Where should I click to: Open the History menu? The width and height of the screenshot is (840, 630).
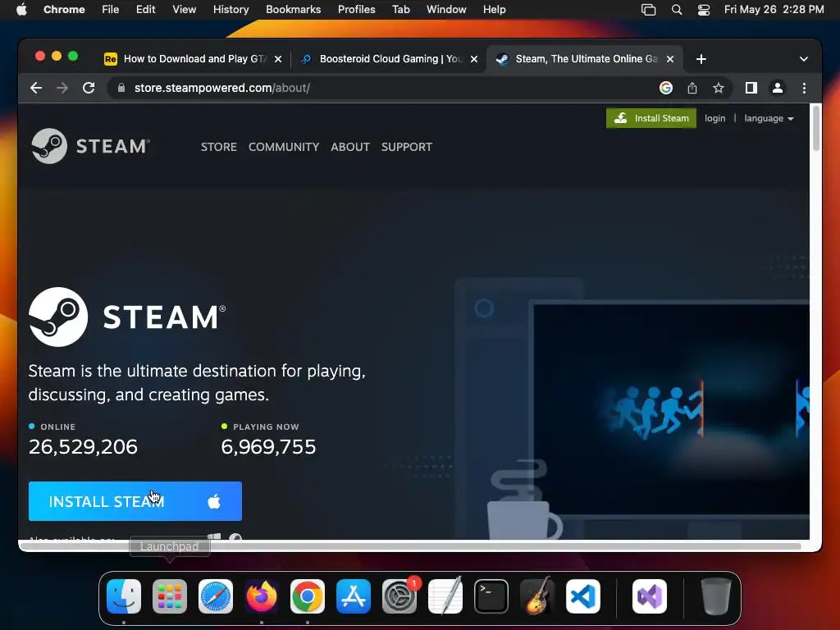point(231,10)
